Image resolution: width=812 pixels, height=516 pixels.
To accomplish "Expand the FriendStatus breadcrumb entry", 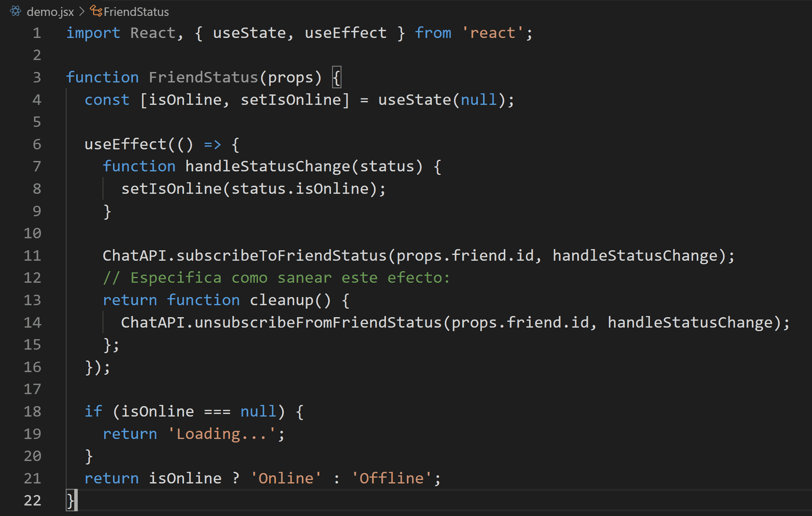I will click(136, 11).
